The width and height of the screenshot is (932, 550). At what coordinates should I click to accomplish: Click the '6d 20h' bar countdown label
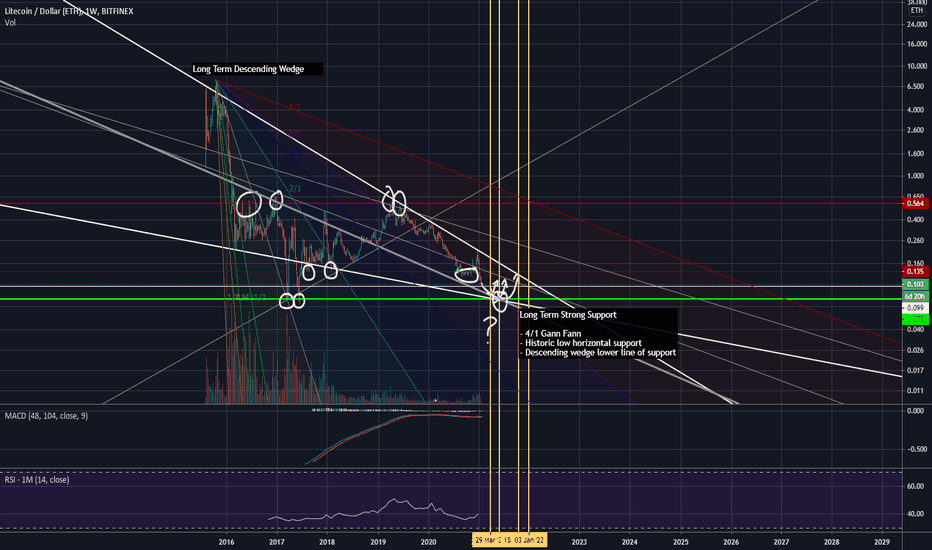pos(915,296)
